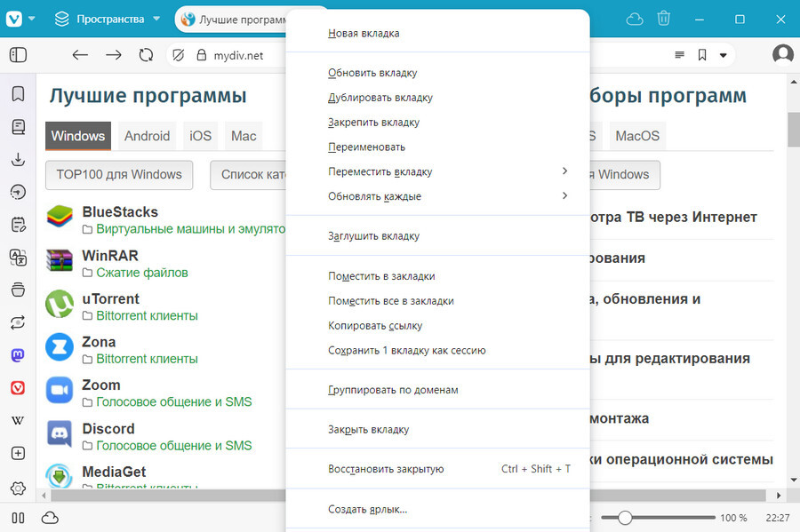This screenshot has height=532, width=800.
Task: Choose Группировать по доменам
Action: click(437, 390)
